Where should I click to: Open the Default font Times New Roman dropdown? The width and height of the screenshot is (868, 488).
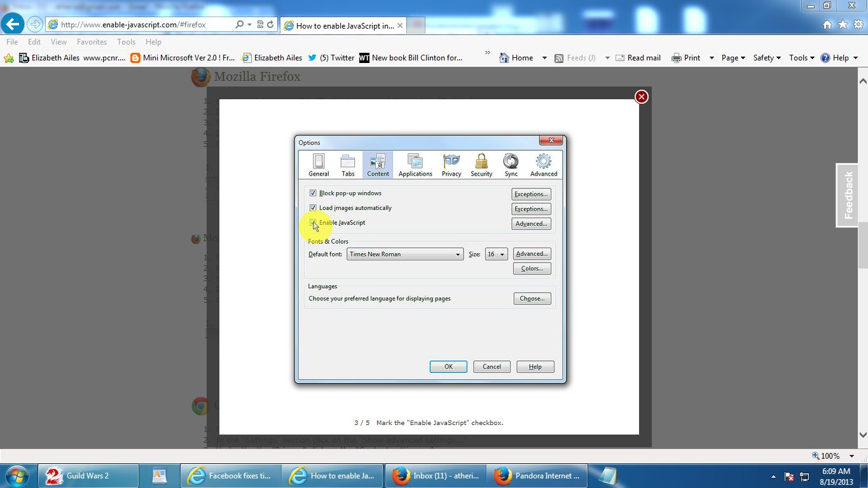pos(405,254)
